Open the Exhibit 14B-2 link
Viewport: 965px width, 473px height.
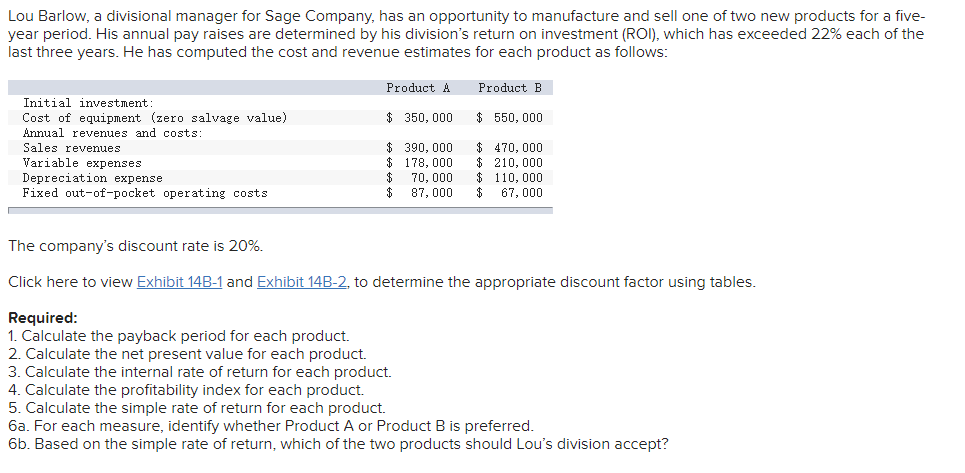[302, 282]
